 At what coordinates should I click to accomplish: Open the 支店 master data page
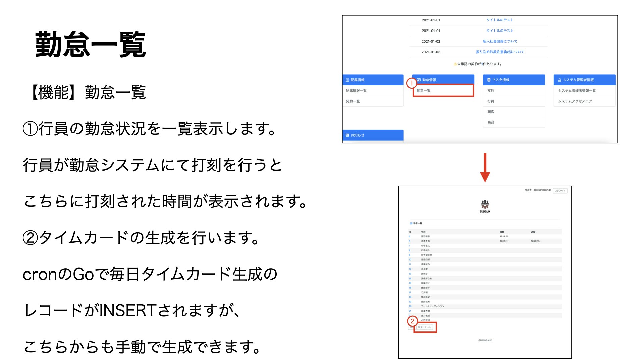(x=491, y=90)
